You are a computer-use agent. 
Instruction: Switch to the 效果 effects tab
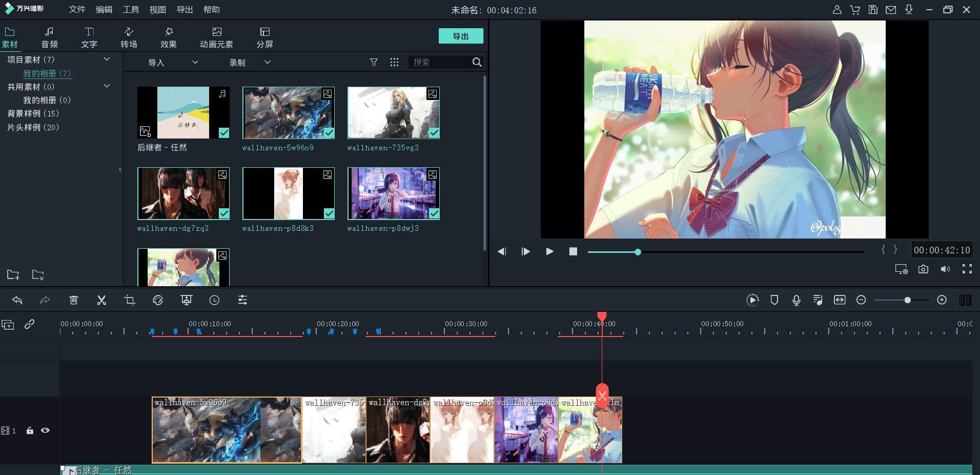tap(169, 38)
